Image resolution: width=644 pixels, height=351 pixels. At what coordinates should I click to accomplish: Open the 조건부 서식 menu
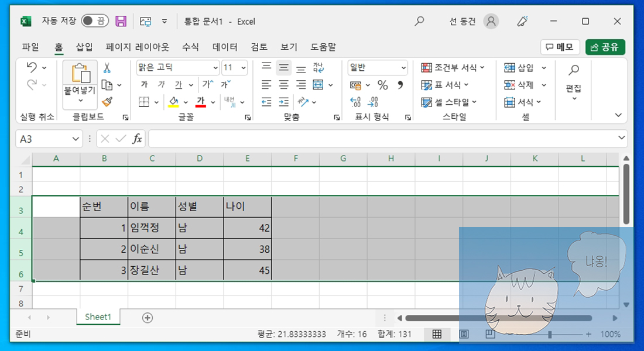tap(453, 67)
